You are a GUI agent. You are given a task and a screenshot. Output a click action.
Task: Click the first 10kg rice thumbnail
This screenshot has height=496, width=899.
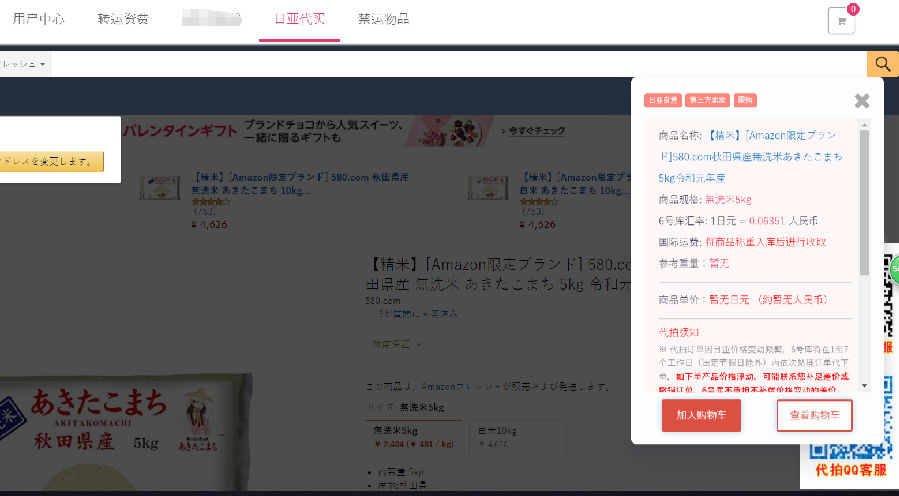(x=161, y=188)
